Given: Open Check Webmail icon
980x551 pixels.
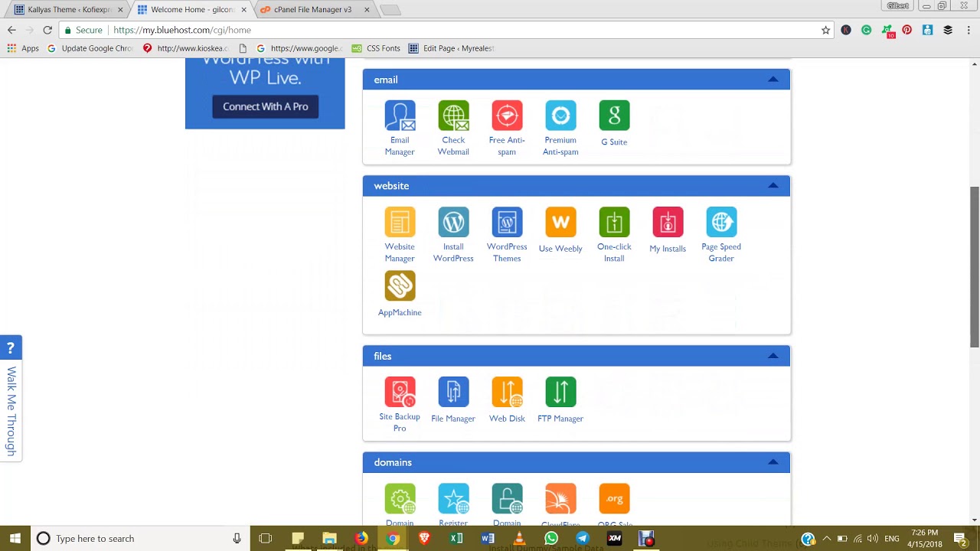Looking at the screenshot, I should click(x=453, y=116).
